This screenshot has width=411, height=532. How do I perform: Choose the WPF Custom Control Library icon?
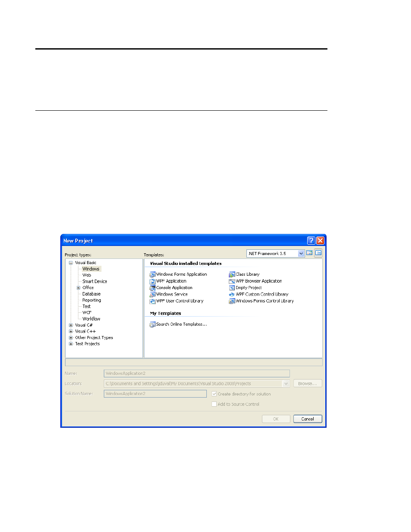point(232,294)
